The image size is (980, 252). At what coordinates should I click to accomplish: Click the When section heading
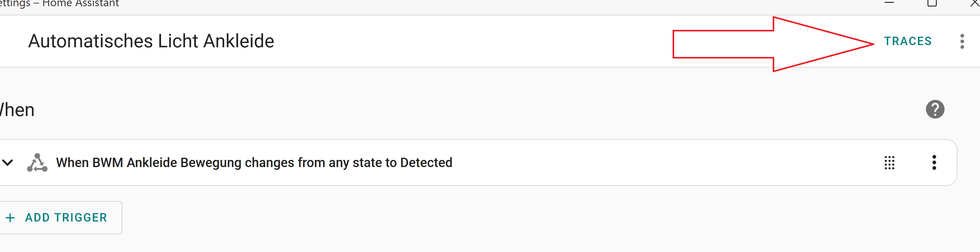tap(17, 110)
